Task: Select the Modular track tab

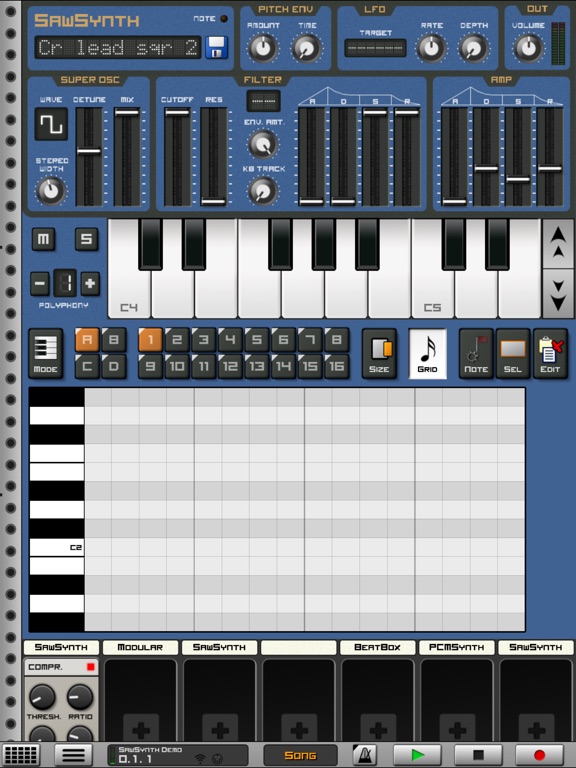Action: [140, 647]
